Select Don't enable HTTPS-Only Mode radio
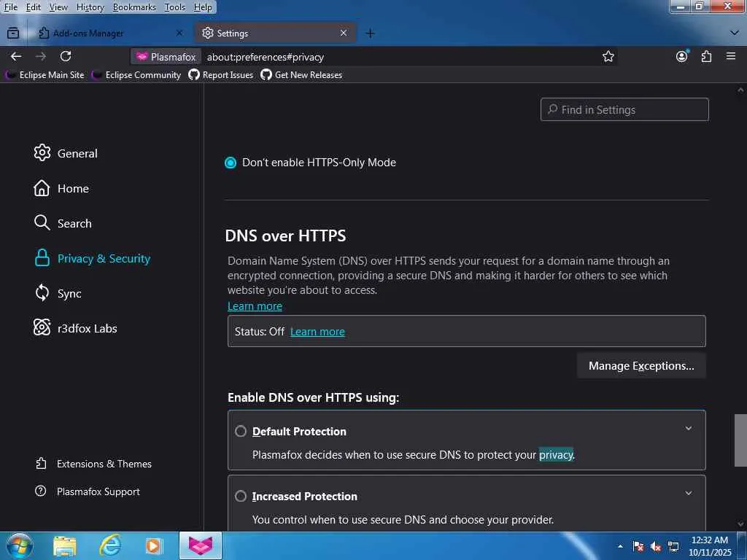 231,163
